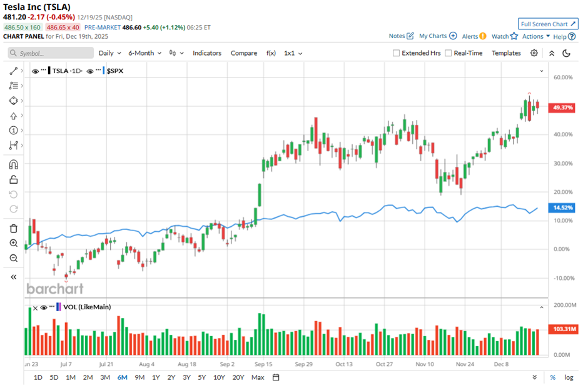The width and height of the screenshot is (588, 388).
Task: Zoom in with the magnifier plus icon
Action: [13, 243]
